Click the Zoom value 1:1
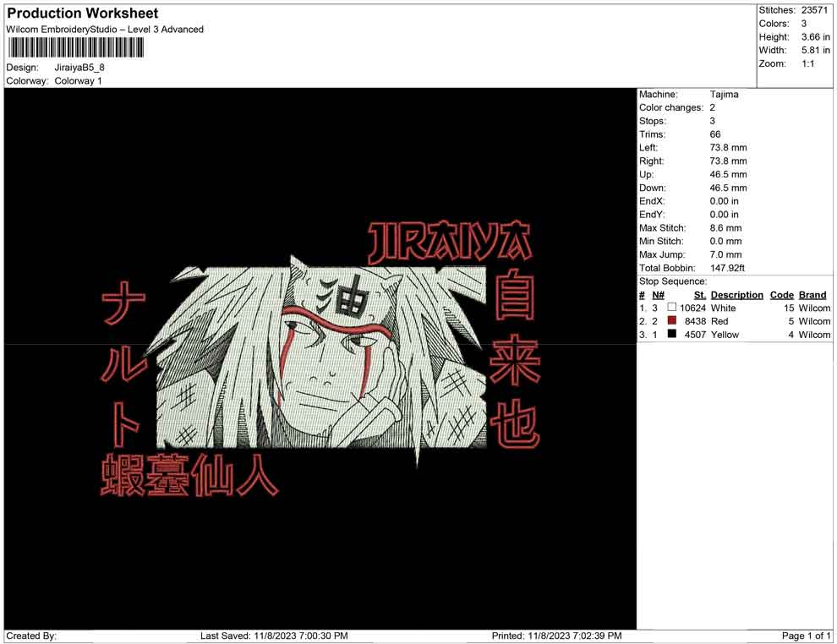This screenshot has height=644, width=837. [x=807, y=63]
